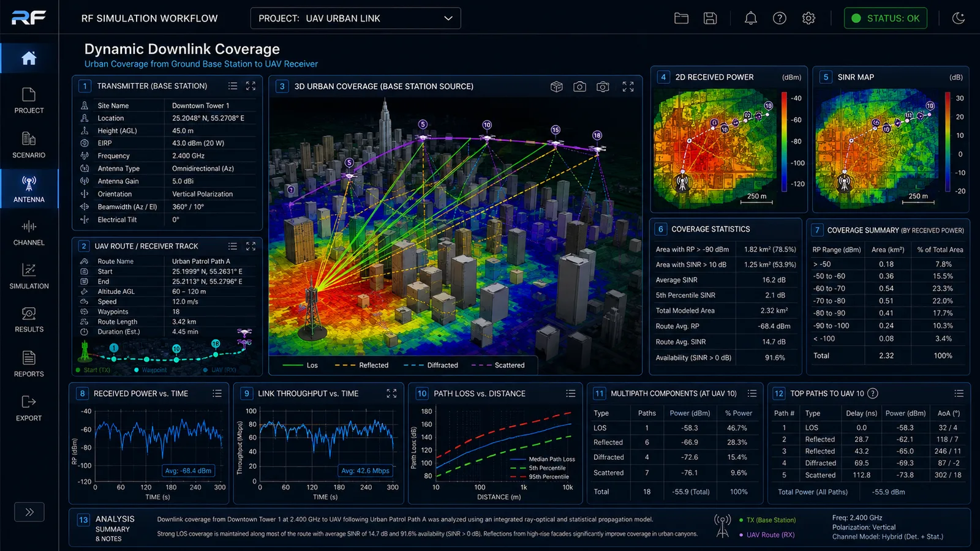Toggle the Reflected legend entry
The width and height of the screenshot is (980, 551).
362,365
